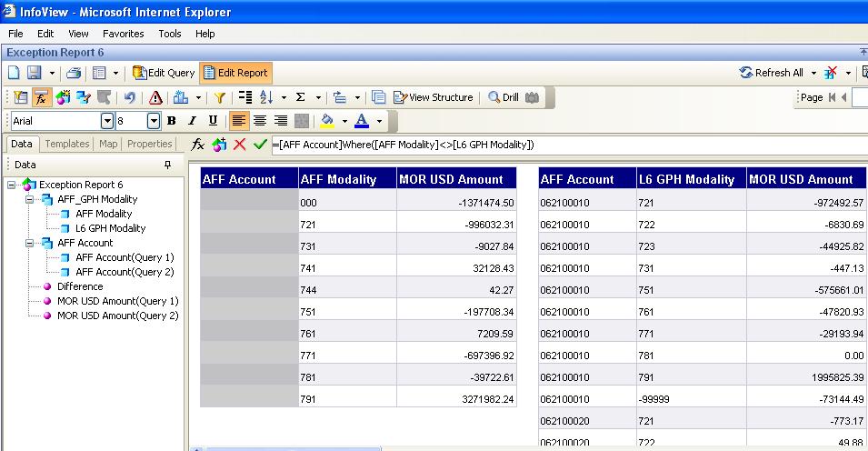
Task: Open the insert row/column dropdown arrow
Action: 357,98
